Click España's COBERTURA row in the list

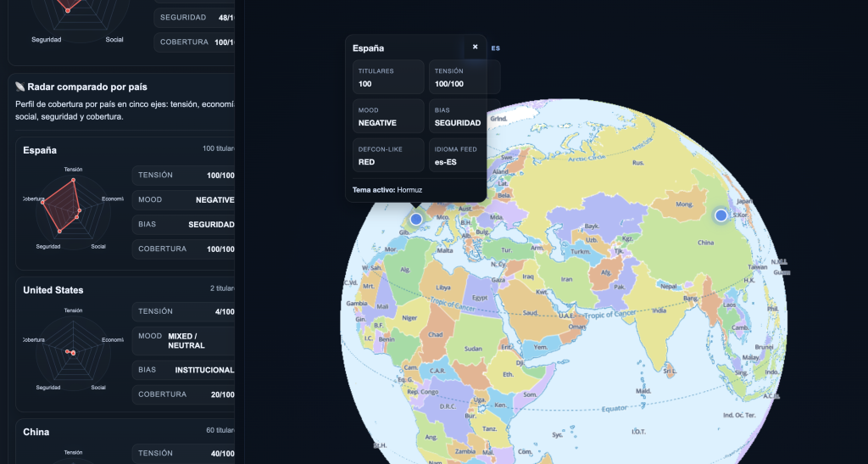183,249
